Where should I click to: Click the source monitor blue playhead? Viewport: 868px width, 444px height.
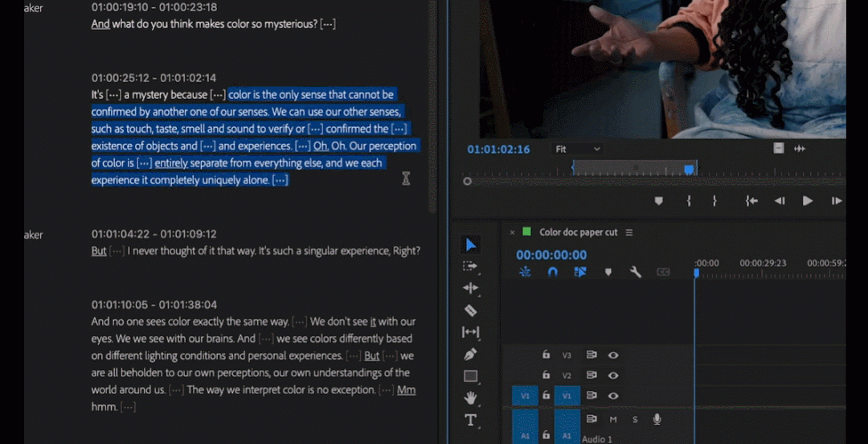(x=689, y=170)
